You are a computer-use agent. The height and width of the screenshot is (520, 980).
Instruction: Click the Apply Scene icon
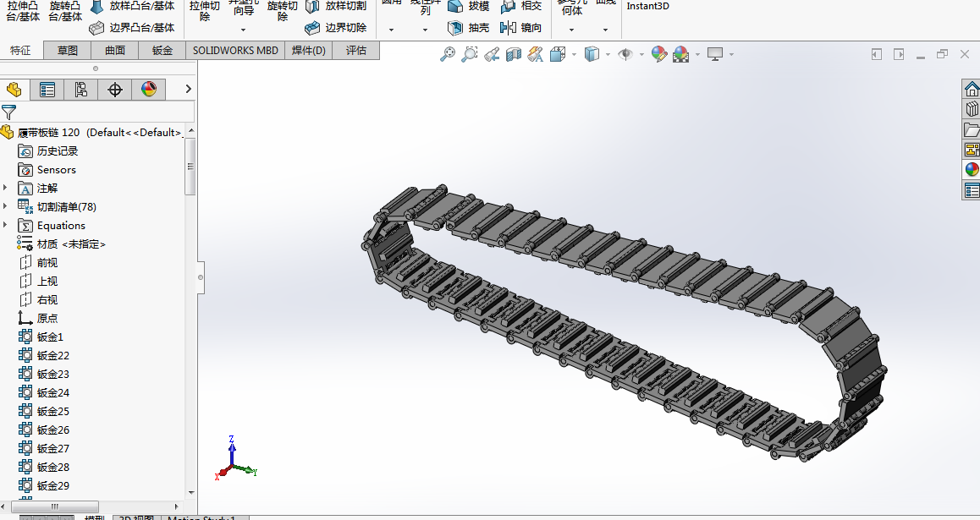[x=680, y=54]
